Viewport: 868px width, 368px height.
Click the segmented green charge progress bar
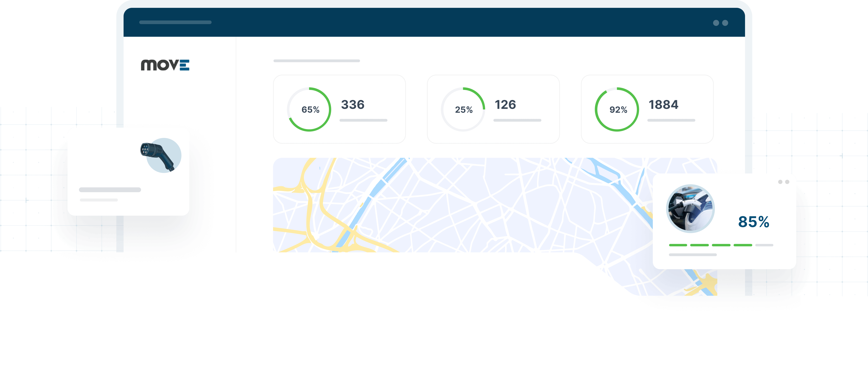tap(721, 245)
